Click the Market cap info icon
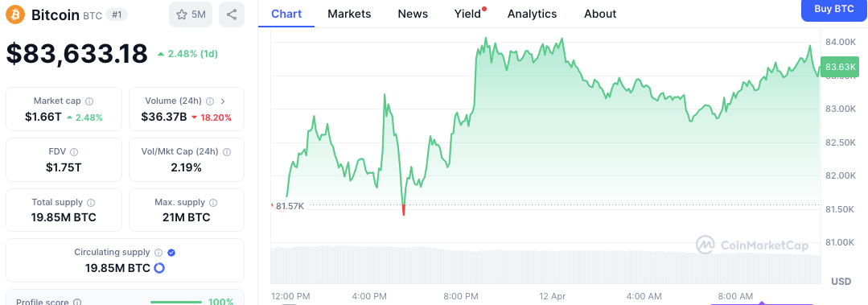This screenshot has width=868, height=305. [x=89, y=101]
